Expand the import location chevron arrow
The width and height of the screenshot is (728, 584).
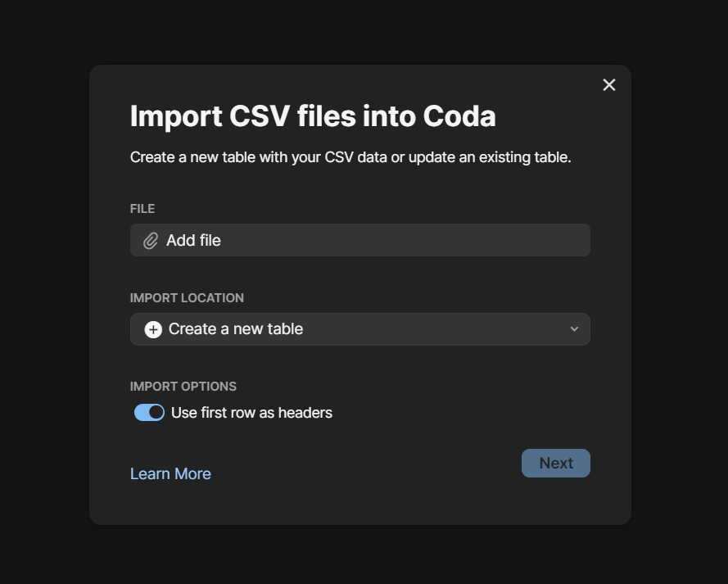pyautogui.click(x=574, y=329)
